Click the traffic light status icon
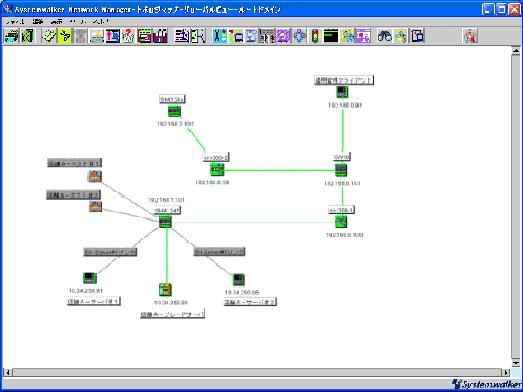Image resolution: width=523 pixels, height=392 pixels. click(315, 36)
